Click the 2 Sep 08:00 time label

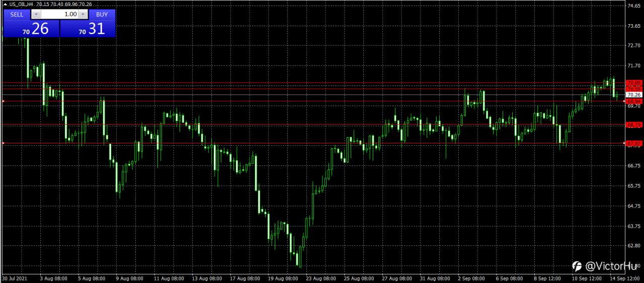(471, 278)
